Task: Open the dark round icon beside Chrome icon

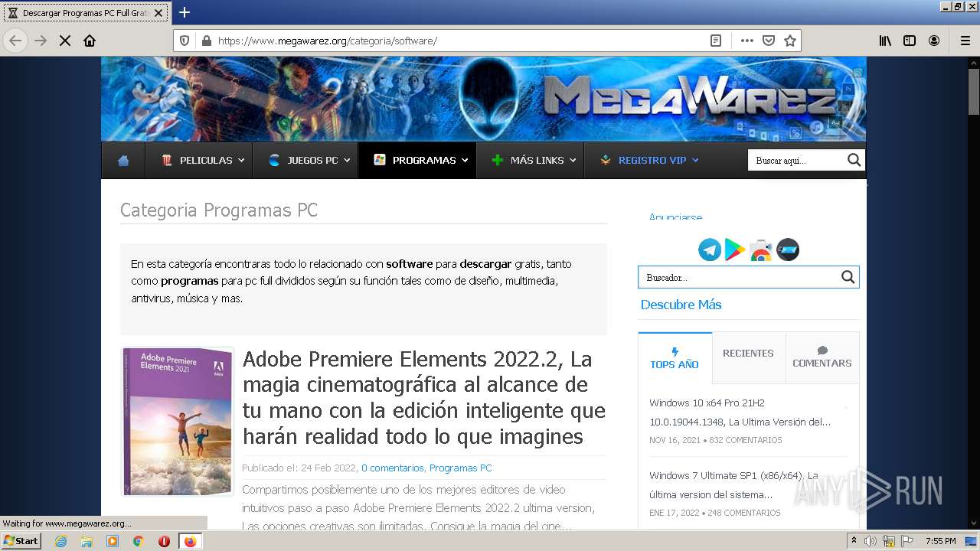Action: [x=788, y=249]
